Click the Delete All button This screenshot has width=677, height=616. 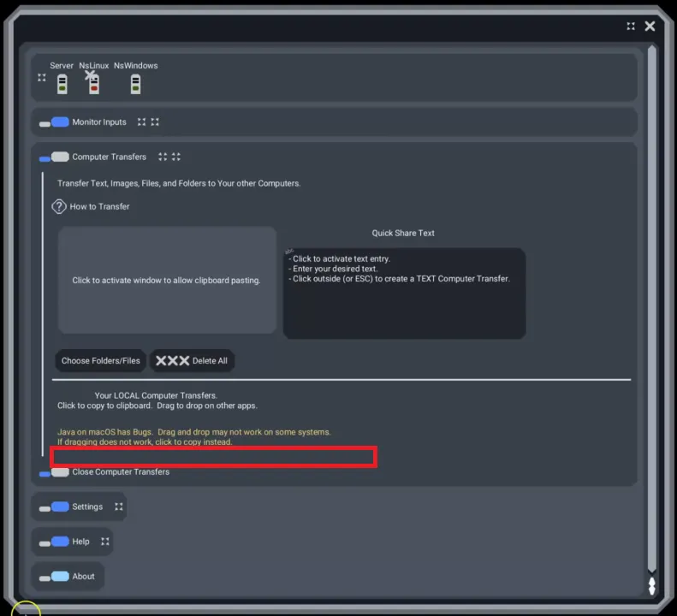click(192, 361)
